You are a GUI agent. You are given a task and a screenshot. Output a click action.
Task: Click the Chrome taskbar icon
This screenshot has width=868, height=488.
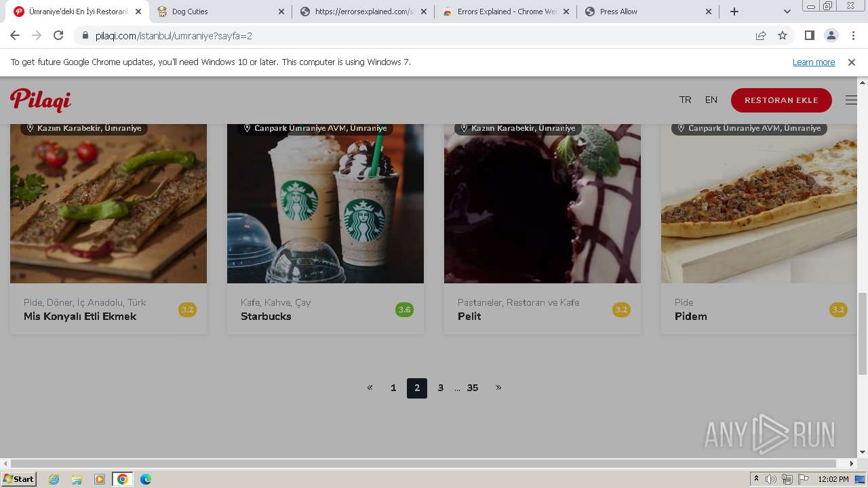(123, 479)
